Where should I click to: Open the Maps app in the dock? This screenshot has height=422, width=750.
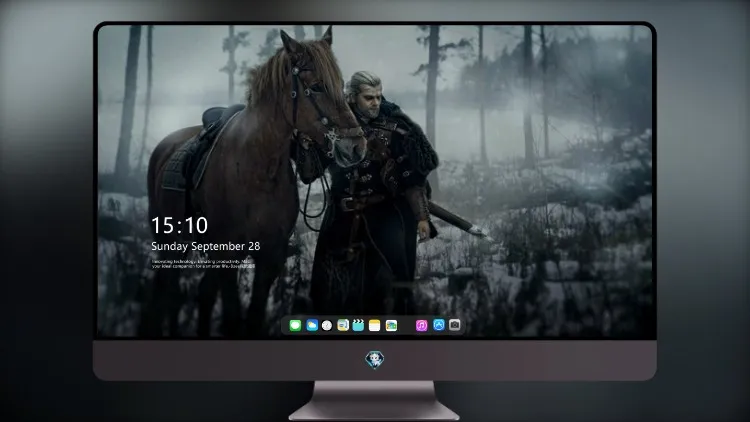click(391, 325)
